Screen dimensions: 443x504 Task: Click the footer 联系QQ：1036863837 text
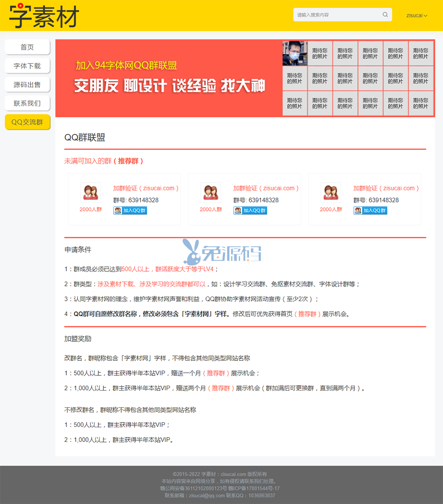click(x=251, y=496)
